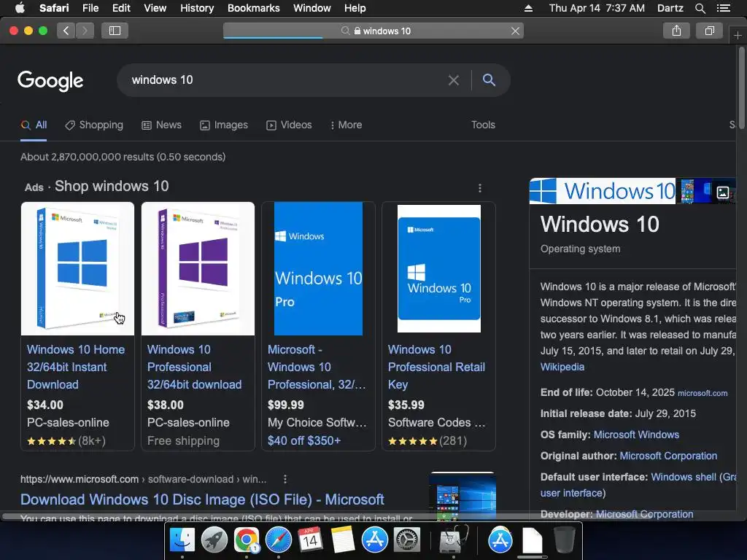Toggle the Safari sidebar button
Screen dimensions: 747x560
[115, 31]
